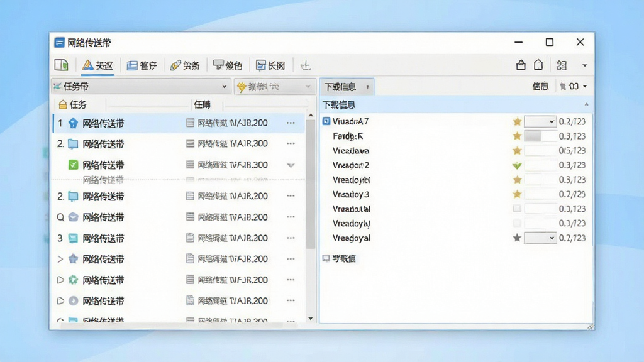
Task: Click the blue house icon in row 1
Action: point(73,123)
